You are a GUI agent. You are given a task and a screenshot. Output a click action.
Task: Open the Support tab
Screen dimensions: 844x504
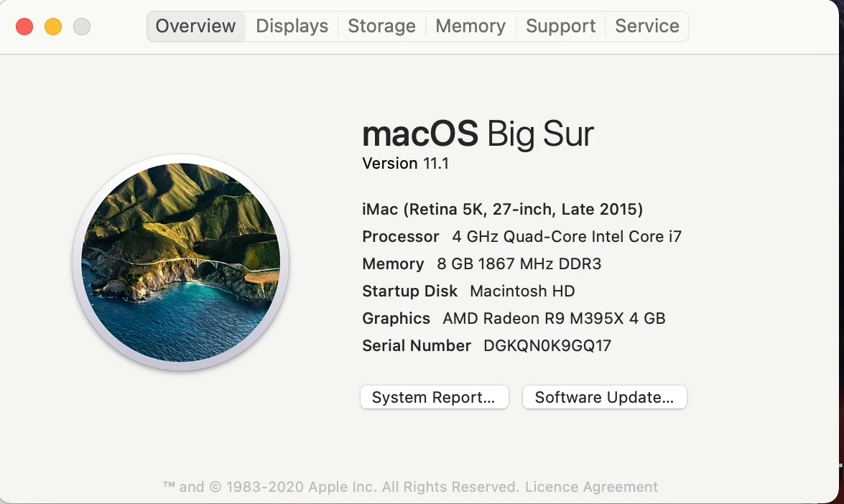pos(560,26)
